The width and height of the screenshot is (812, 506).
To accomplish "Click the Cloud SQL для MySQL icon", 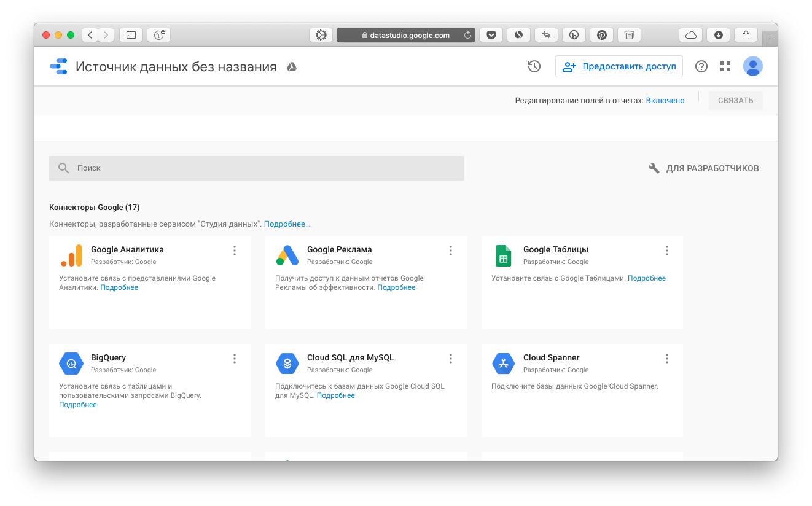I will click(x=287, y=364).
